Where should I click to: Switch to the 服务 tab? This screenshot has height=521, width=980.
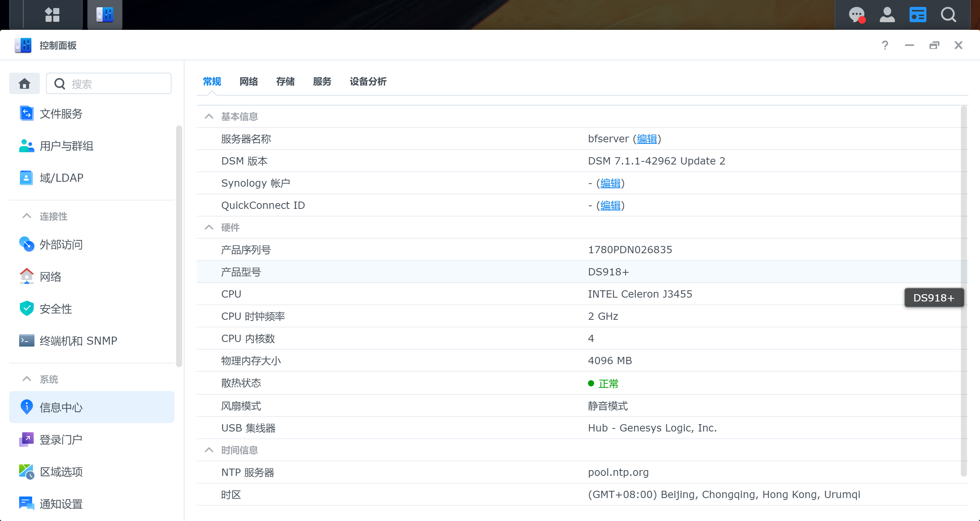[x=322, y=81]
